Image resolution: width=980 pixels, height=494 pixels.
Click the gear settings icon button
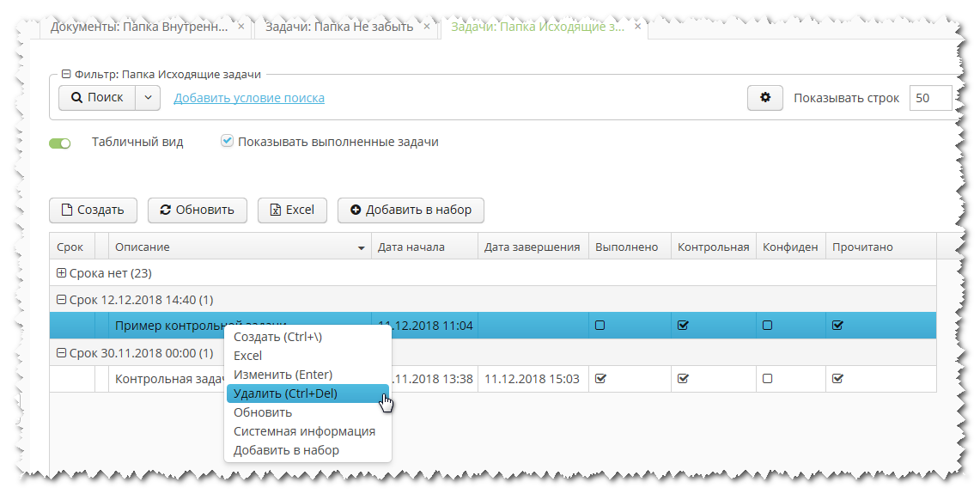coord(764,98)
